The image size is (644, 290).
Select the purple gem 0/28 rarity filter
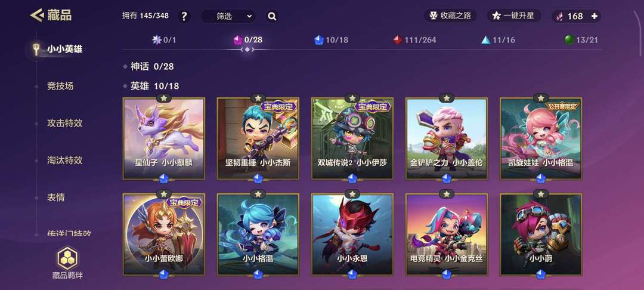point(247,40)
